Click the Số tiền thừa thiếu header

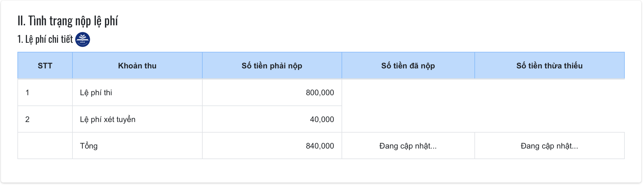(549, 66)
